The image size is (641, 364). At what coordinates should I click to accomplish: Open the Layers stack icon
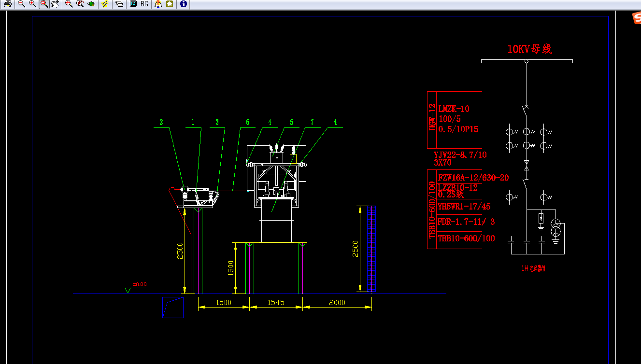119,4
